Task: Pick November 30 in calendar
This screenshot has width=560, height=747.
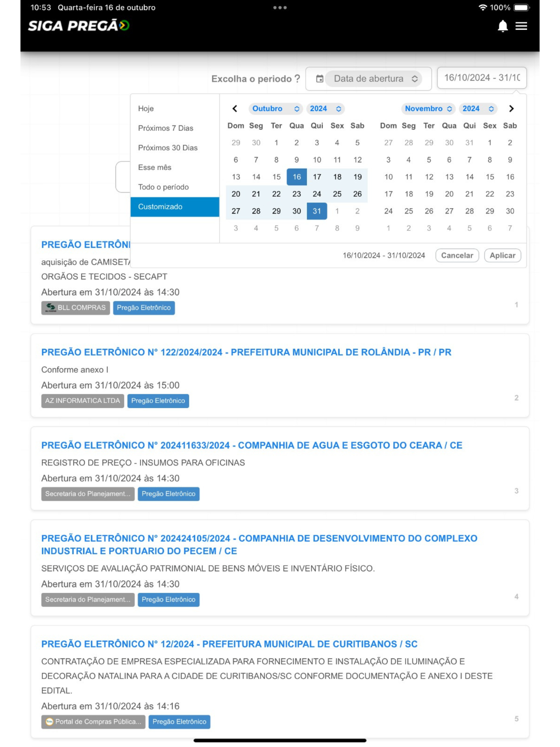Action: 510,211
